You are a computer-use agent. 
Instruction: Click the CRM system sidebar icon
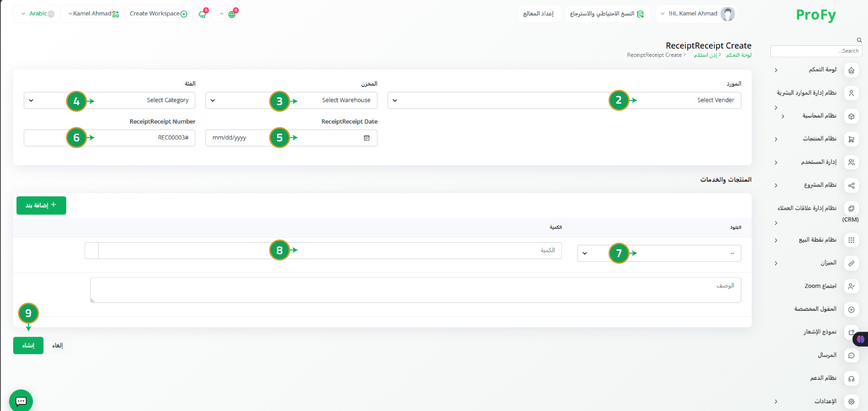(851, 208)
